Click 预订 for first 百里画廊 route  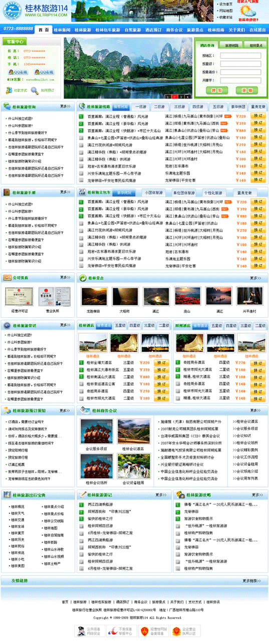258,116
